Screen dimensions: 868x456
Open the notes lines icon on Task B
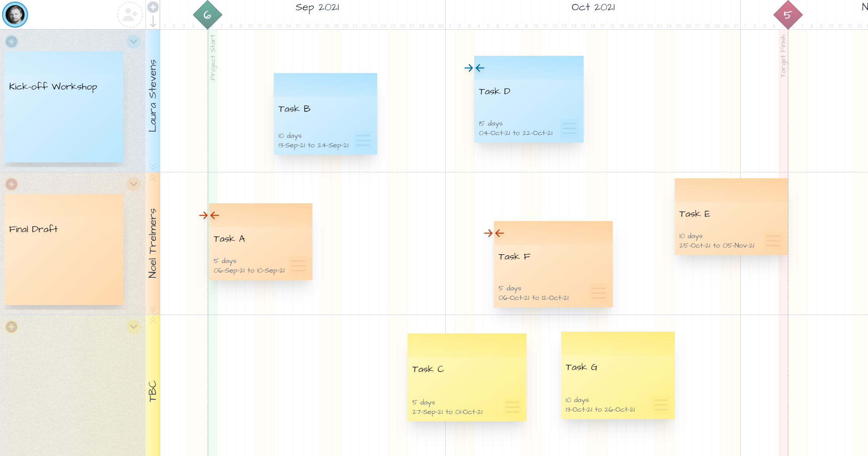362,140
